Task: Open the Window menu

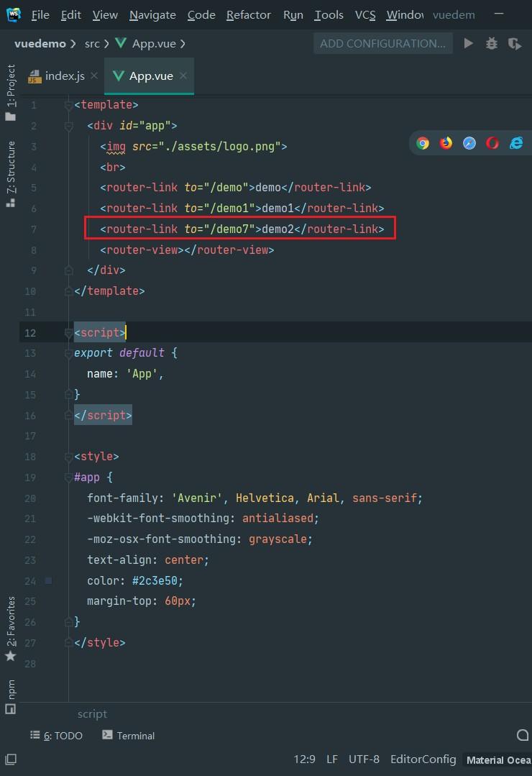Action: [x=405, y=15]
